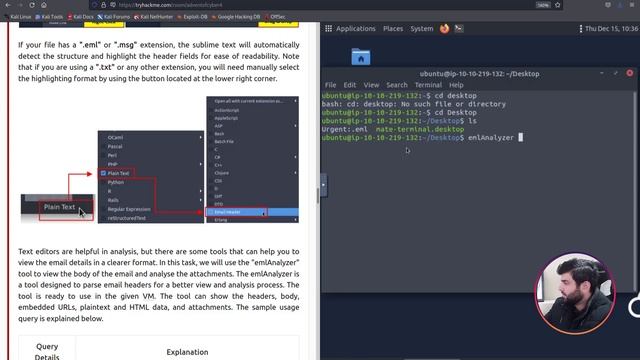640x360 pixels.
Task: Open the terminal Help menu
Action: pyautogui.click(x=456, y=85)
